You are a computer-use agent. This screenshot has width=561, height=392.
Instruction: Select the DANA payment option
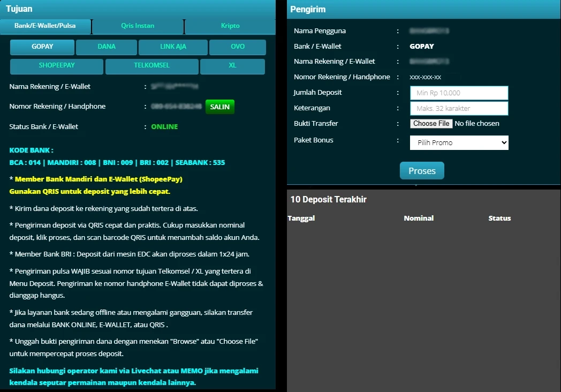pyautogui.click(x=107, y=47)
